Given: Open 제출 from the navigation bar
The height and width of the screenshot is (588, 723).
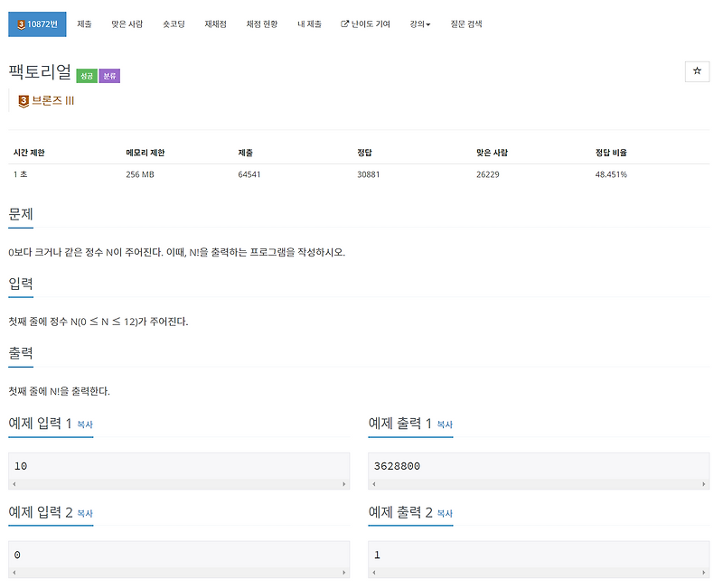Looking at the screenshot, I should click(85, 24).
